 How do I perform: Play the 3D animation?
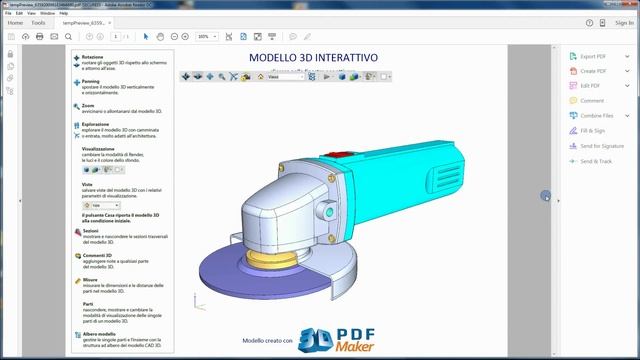[x=327, y=76]
